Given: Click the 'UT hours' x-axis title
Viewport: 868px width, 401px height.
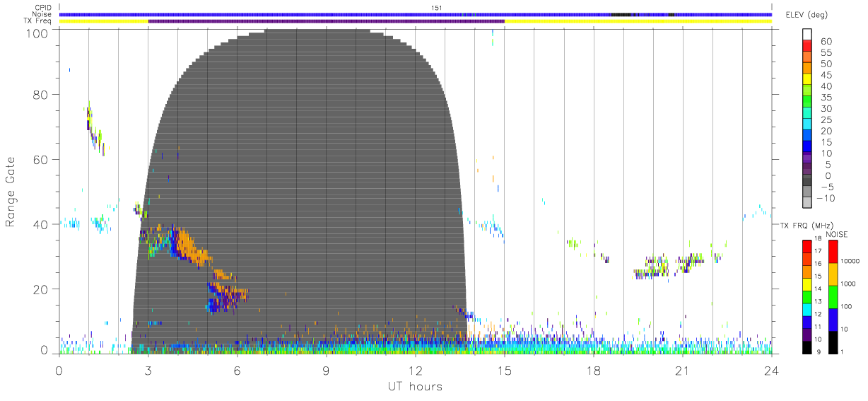Looking at the screenshot, I should (x=415, y=386).
